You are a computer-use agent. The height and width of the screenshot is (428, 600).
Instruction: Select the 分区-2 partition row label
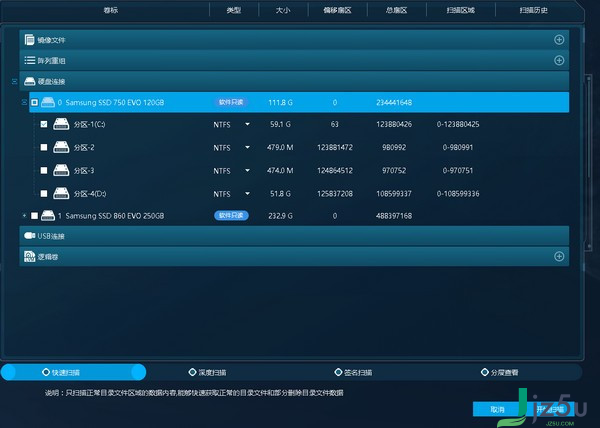(84, 147)
